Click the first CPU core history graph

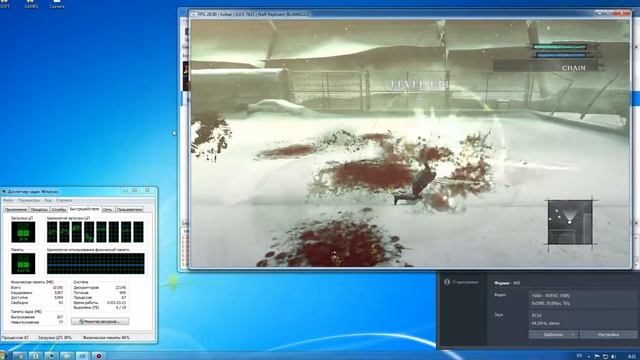point(52,232)
